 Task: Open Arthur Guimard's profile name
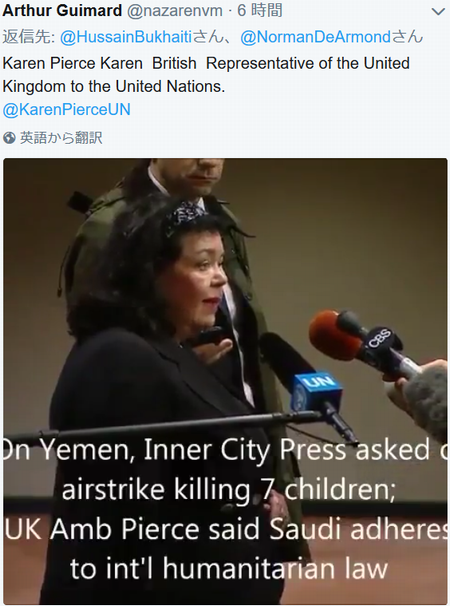pyautogui.click(x=62, y=10)
